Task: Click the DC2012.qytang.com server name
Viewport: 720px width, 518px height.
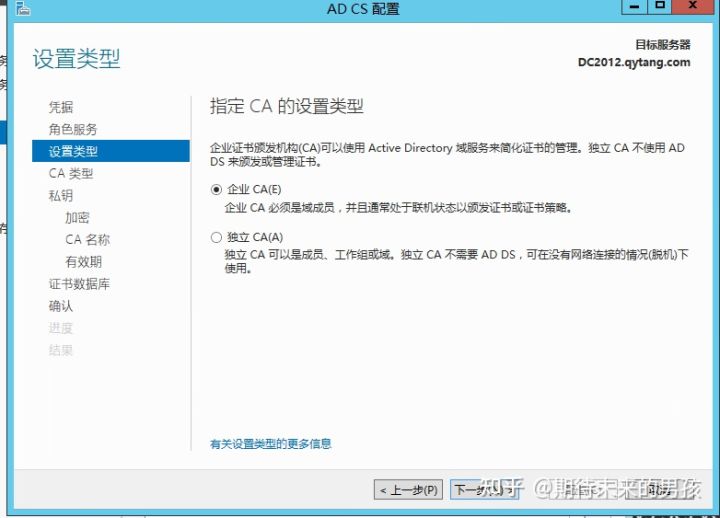Action: point(634,62)
